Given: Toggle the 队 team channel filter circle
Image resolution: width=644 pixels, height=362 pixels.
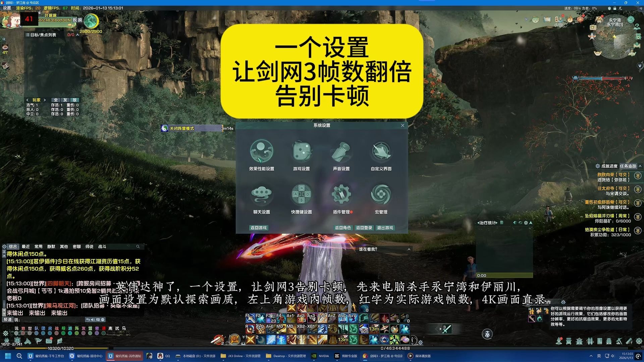Looking at the screenshot, I should coord(37,333).
